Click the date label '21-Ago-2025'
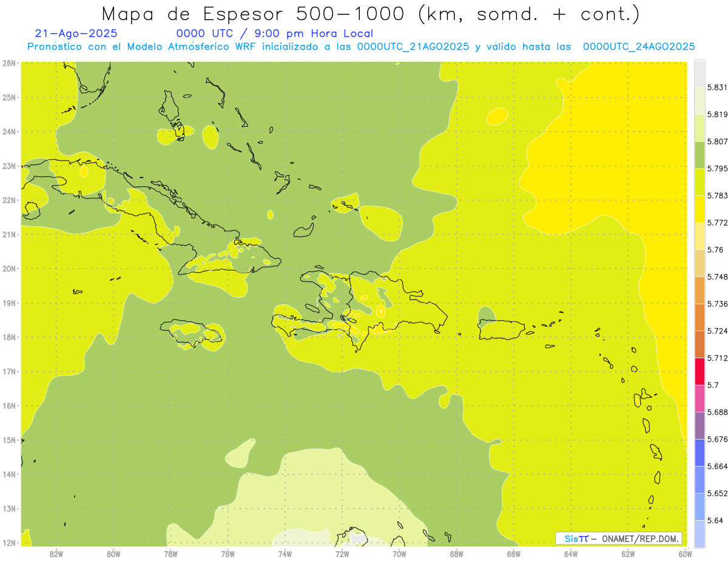Screen dimensions: 728x562 tap(76, 33)
